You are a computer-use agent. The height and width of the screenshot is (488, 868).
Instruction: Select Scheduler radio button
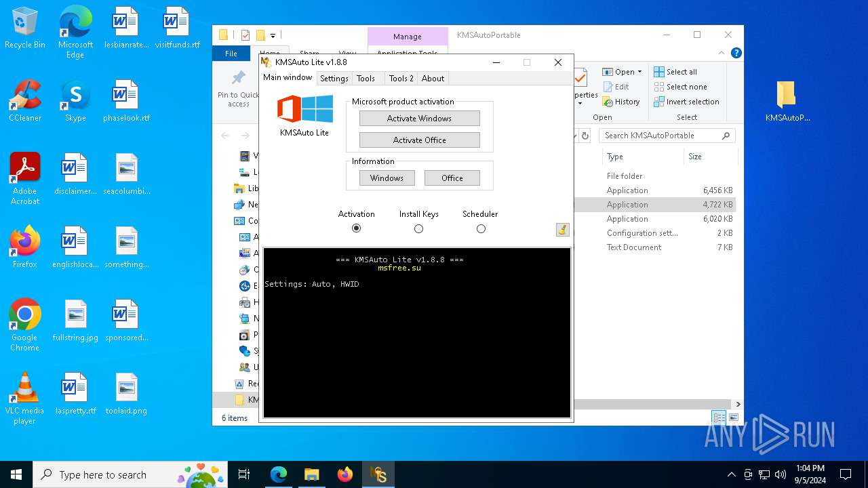point(481,228)
